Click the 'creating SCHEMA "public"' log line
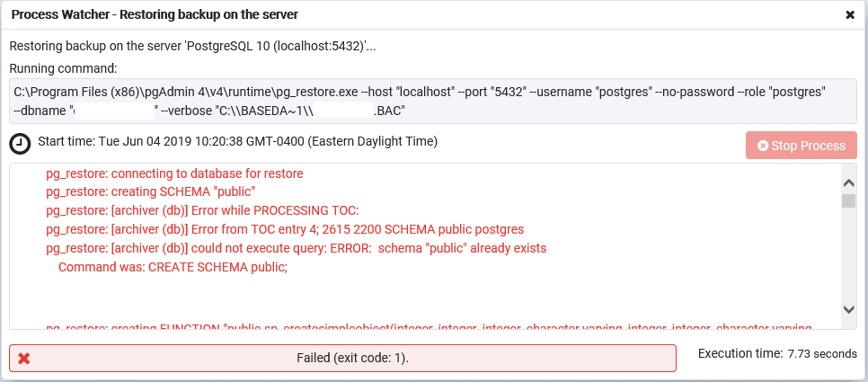The width and height of the screenshot is (868, 382). point(151,191)
